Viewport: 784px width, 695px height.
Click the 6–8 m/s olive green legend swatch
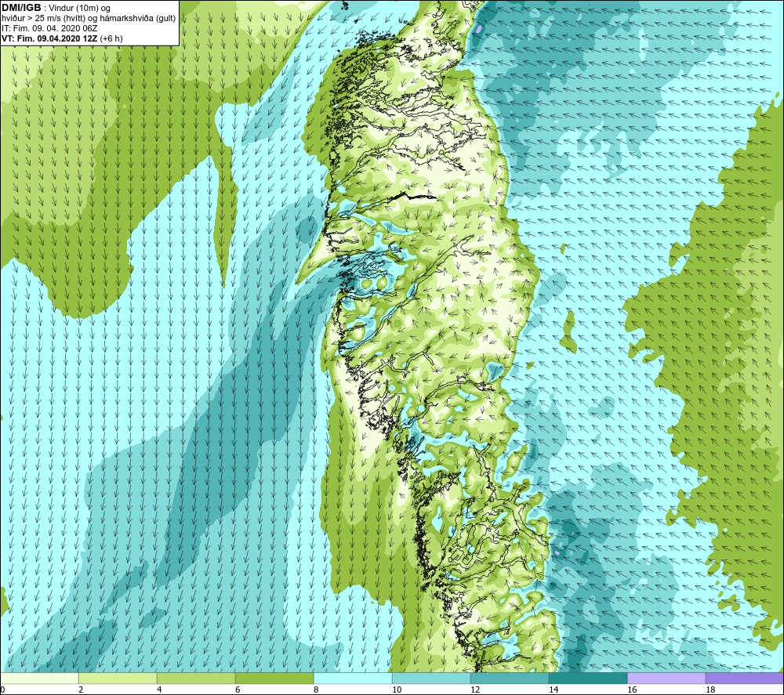point(274,678)
